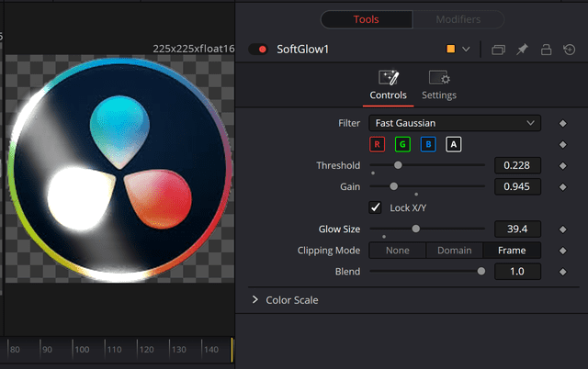The height and width of the screenshot is (369, 588).
Task: Open the Settings tab
Action: click(439, 85)
